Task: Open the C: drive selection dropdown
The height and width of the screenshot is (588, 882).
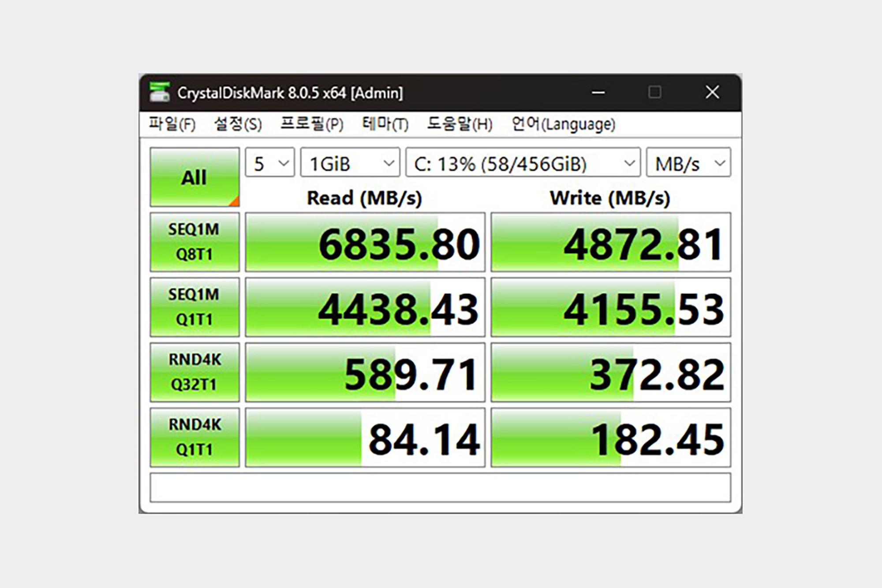Action: pos(523,163)
